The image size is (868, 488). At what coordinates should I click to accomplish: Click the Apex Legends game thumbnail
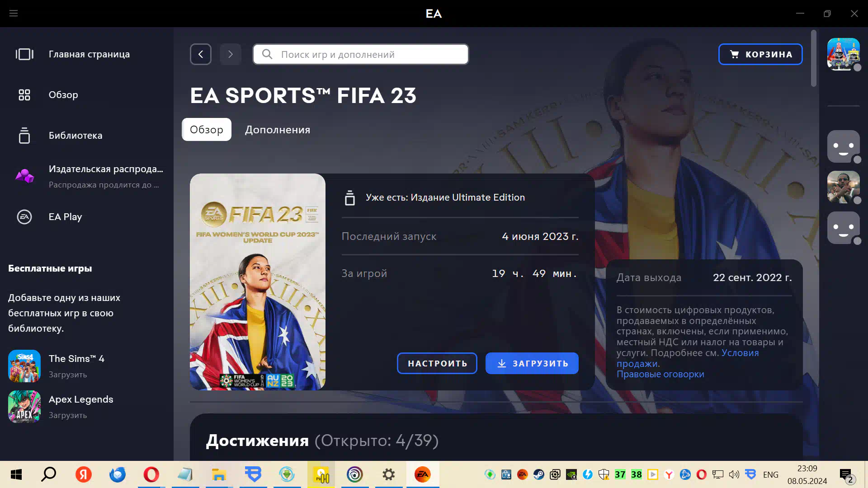click(x=24, y=407)
